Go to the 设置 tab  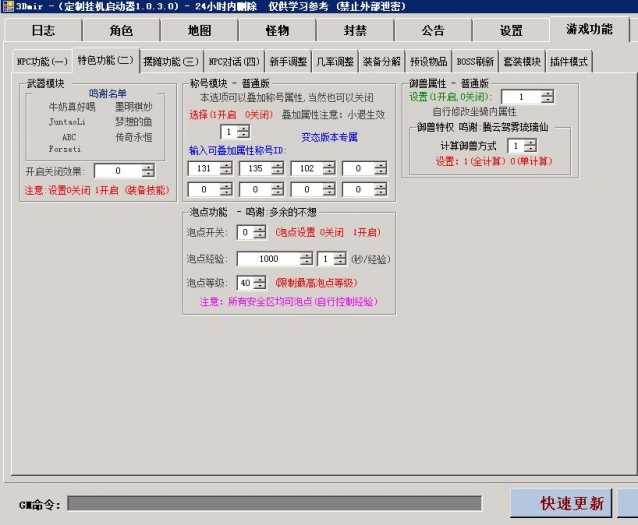(511, 30)
